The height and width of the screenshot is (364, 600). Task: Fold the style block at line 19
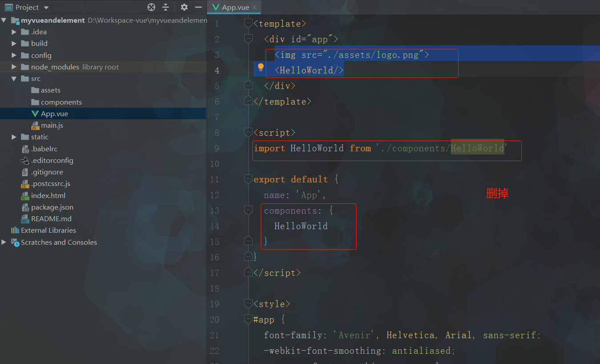tap(249, 304)
